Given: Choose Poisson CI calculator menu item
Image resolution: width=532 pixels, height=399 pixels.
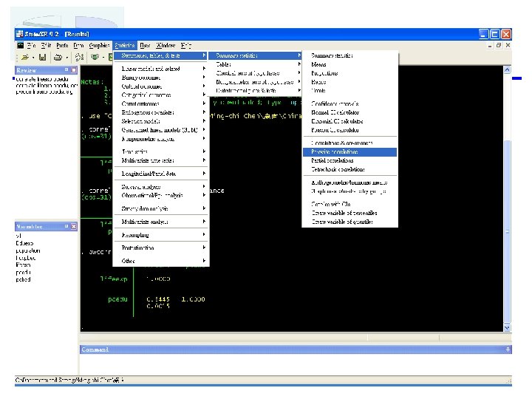Looking at the screenshot, I should (x=349, y=130).
